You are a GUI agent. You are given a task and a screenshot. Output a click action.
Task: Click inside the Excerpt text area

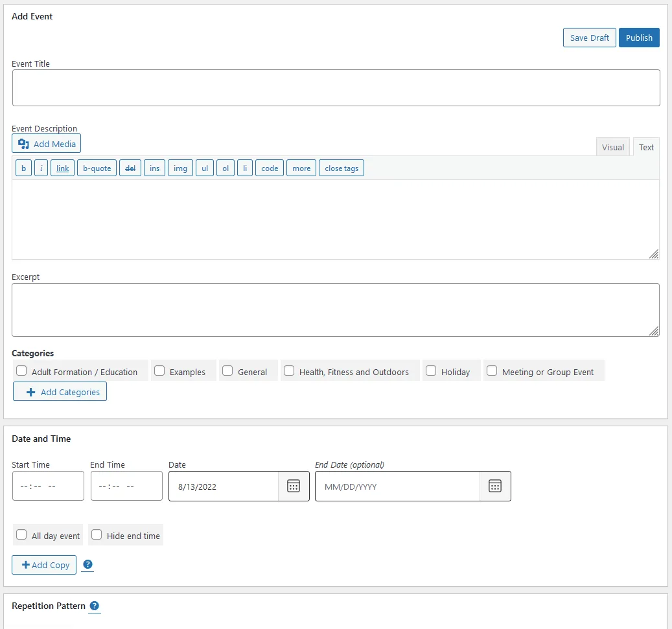click(x=336, y=310)
